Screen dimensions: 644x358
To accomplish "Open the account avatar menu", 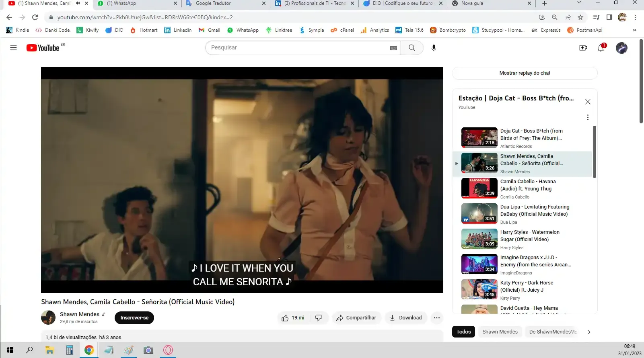I will coord(621,48).
